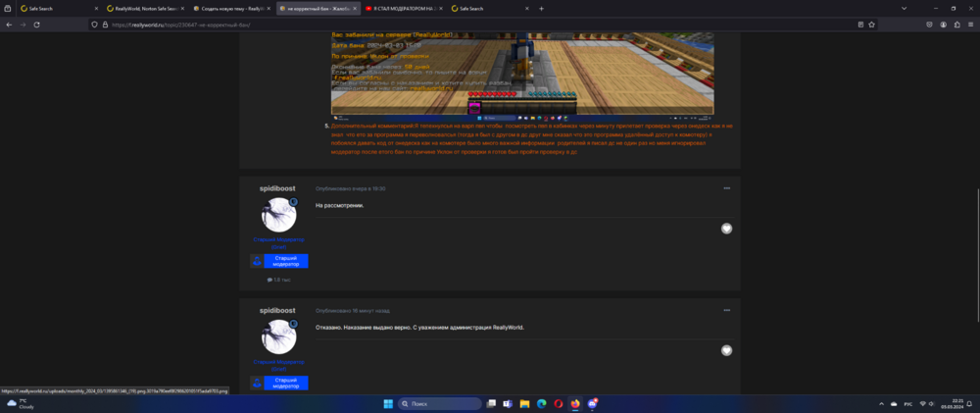This screenshot has height=413, width=980.
Task: Open Microsoft Teams from the taskbar
Action: click(508, 403)
